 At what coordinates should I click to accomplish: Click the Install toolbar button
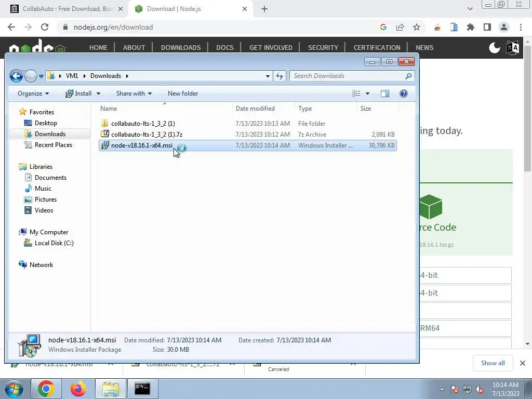tap(78, 94)
